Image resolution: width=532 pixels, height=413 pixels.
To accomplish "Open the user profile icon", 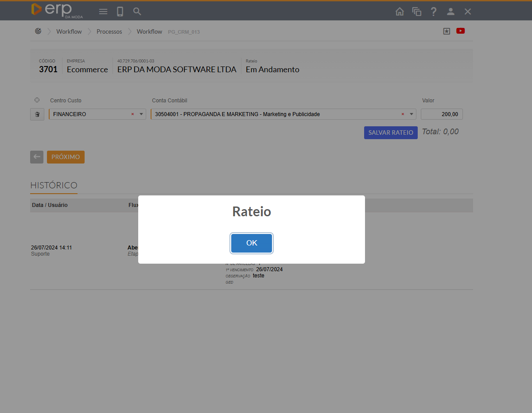I will 450,12.
